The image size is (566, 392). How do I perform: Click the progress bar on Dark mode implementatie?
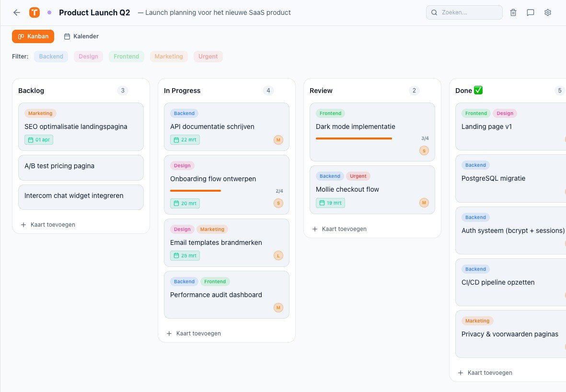tap(354, 138)
